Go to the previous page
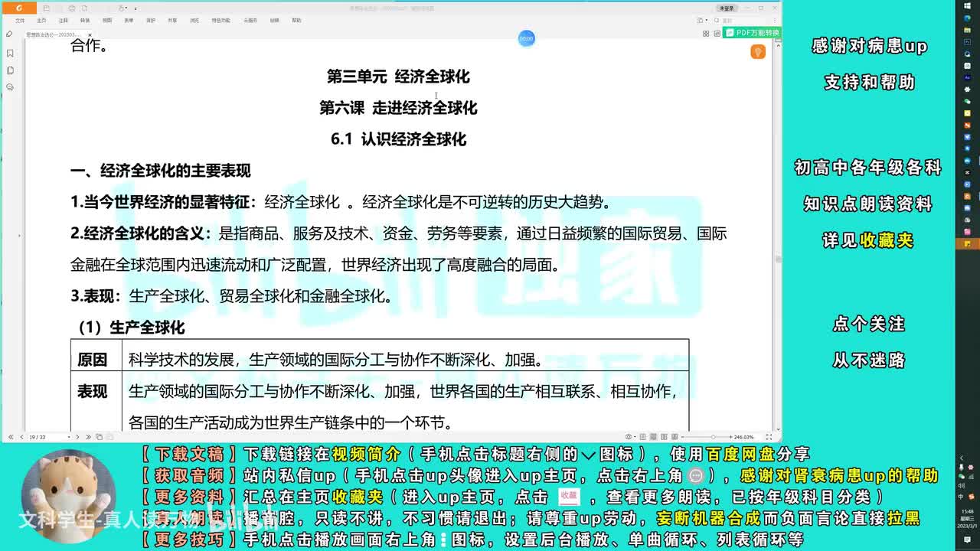The height and width of the screenshot is (551, 980). click(x=21, y=437)
